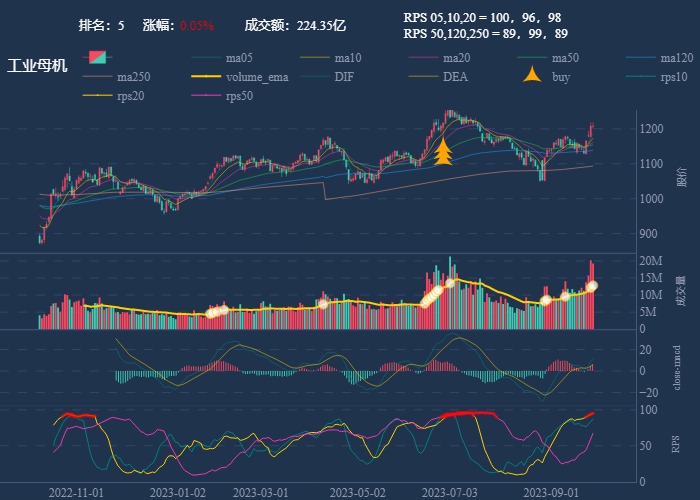Click the orange buy triangle legend icon

click(533, 76)
